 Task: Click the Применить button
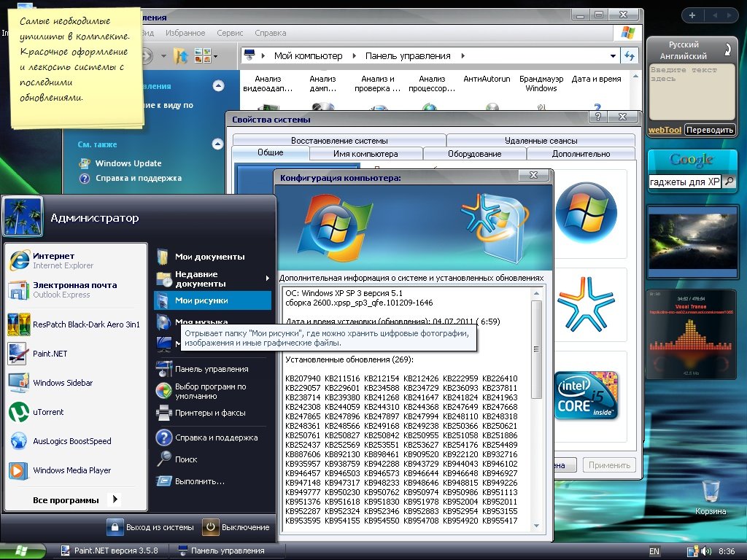click(x=609, y=464)
